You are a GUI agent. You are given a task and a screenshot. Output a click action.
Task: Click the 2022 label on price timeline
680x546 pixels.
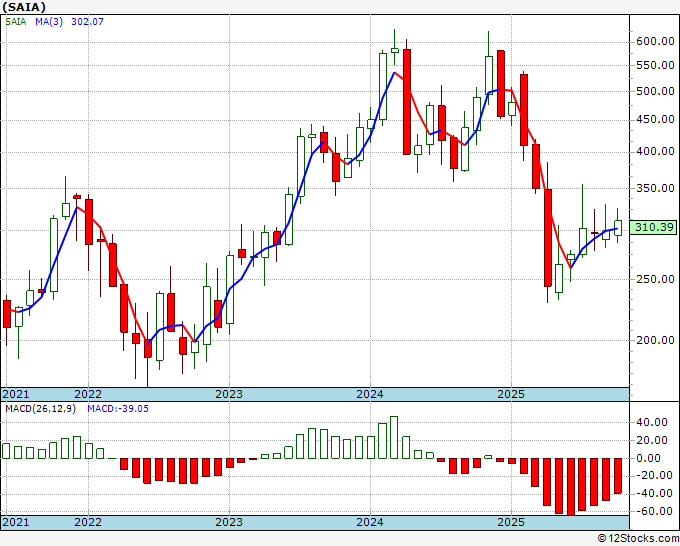click(x=88, y=394)
